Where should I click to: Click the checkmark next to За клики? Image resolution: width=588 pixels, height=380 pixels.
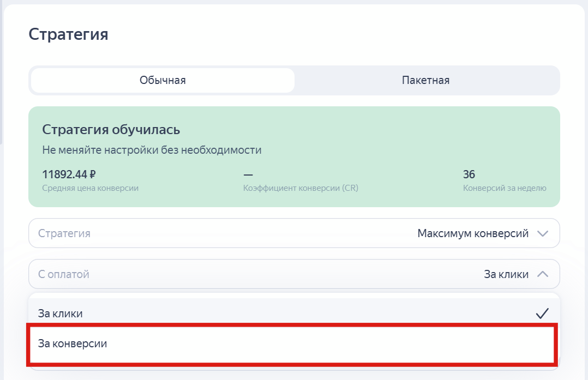tap(542, 313)
